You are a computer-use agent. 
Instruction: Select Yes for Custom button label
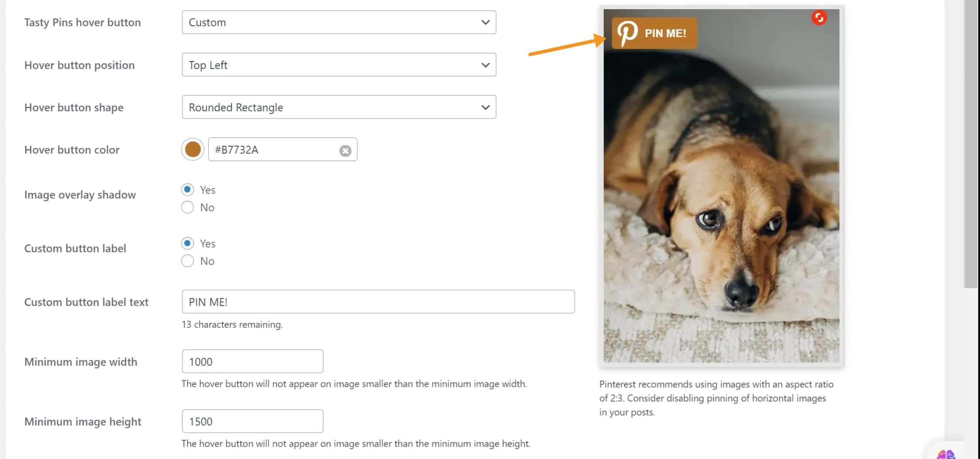coord(187,243)
